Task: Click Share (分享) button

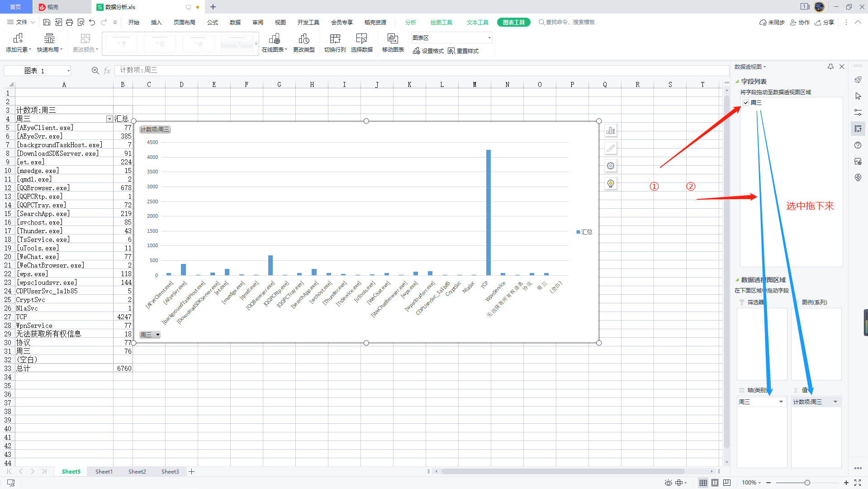Action: pos(824,22)
